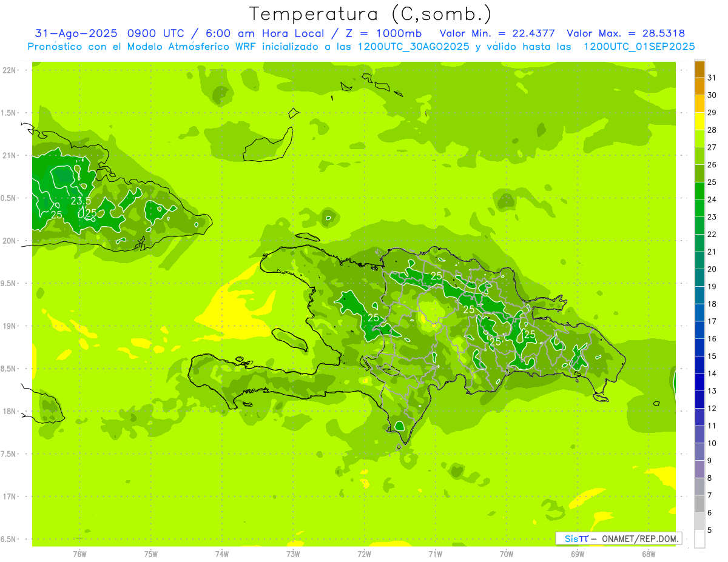Click the "76W" longitude axis label
This screenshot has width=728, height=562.
(79, 554)
